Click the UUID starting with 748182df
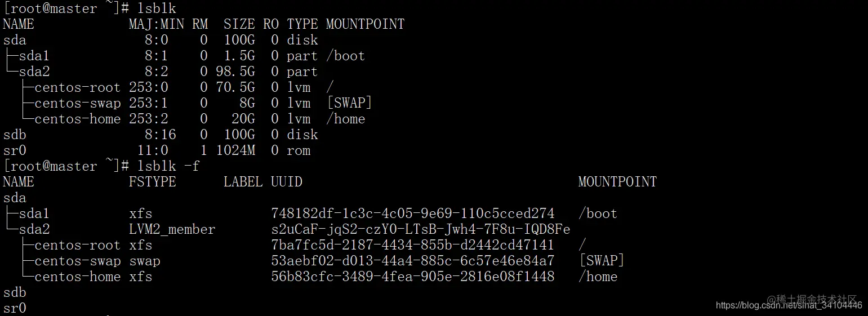 412,213
